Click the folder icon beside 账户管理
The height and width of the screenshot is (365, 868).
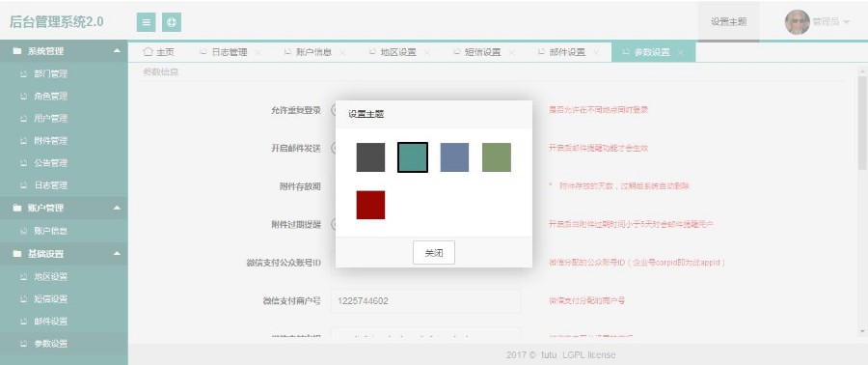coord(17,208)
